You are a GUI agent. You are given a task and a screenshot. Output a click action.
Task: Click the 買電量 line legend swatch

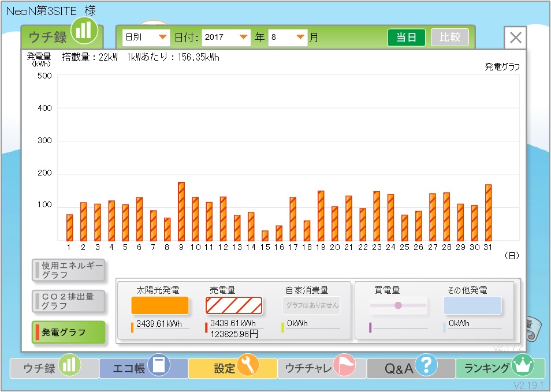398,305
